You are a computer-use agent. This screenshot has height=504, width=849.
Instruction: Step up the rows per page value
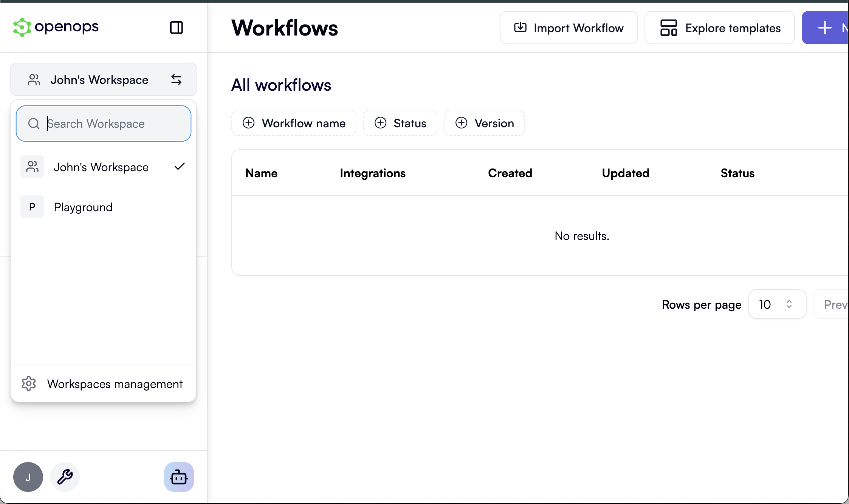789,301
